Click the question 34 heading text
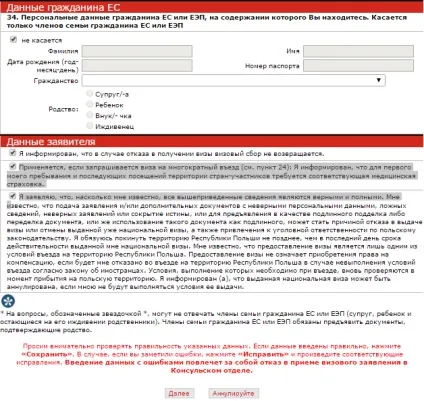This screenshot has width=424, height=401. [x=207, y=21]
